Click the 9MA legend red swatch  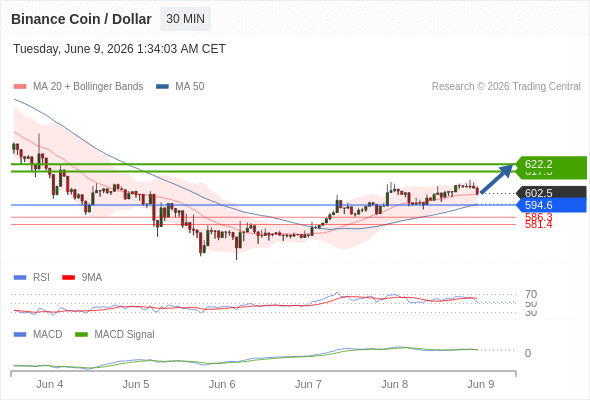click(x=68, y=278)
